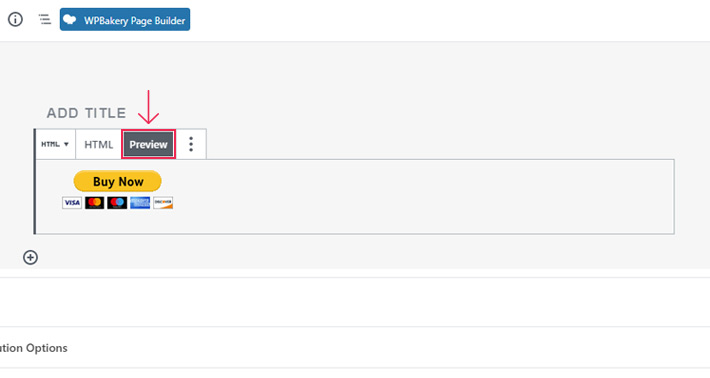710x378 pixels.
Task: Click the Discover card icon
Action: tap(163, 202)
